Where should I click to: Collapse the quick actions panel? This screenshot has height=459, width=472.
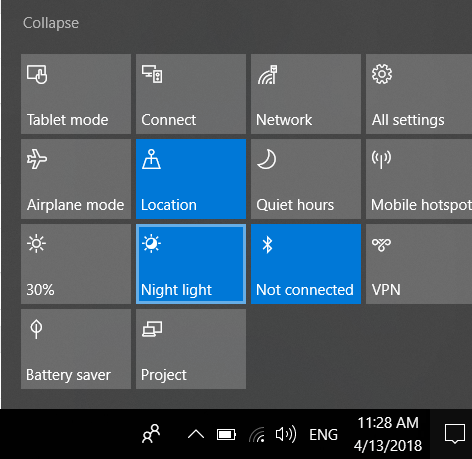(x=51, y=23)
